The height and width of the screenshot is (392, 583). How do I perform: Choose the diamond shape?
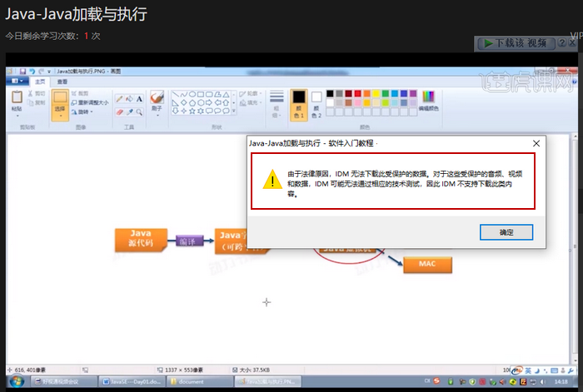tap(184, 102)
